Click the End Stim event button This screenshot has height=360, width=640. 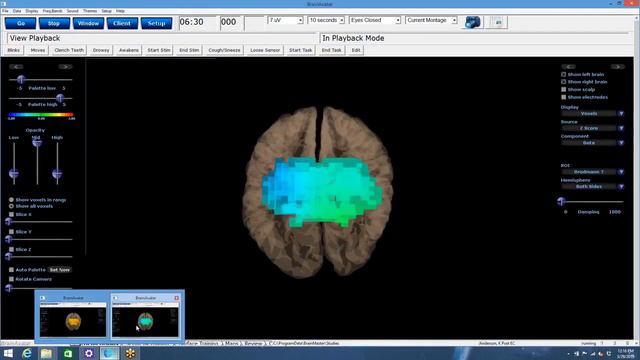tap(189, 50)
